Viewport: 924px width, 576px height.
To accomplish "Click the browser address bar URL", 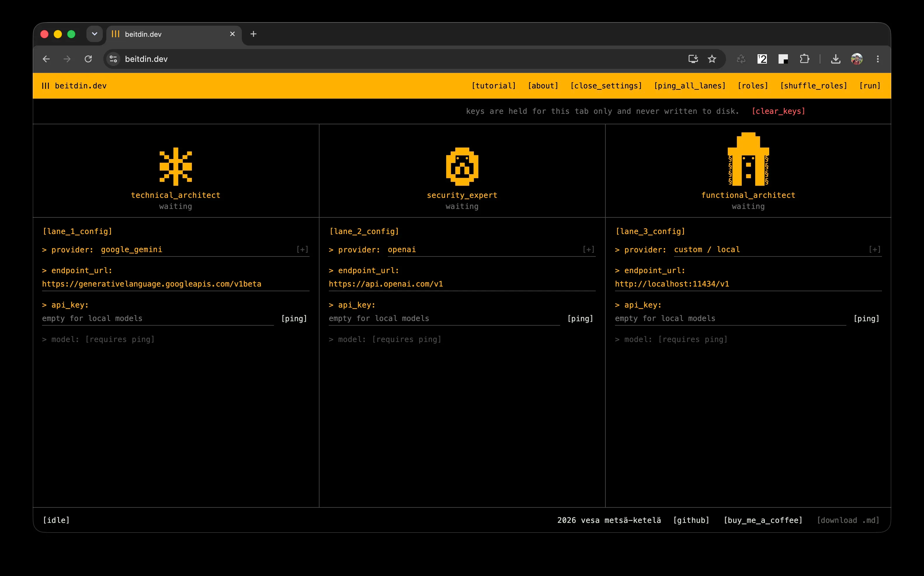I will (x=146, y=59).
